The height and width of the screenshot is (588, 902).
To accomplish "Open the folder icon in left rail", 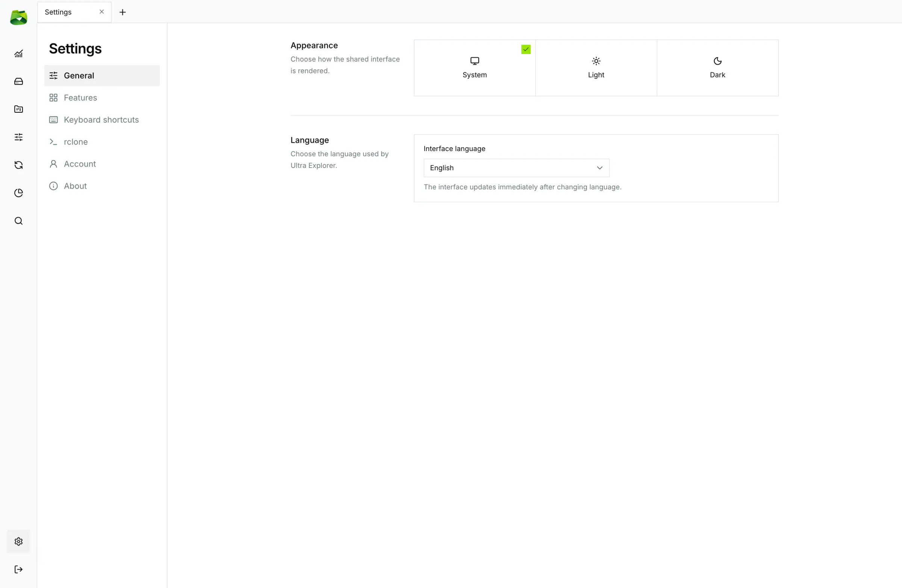I will click(18, 109).
